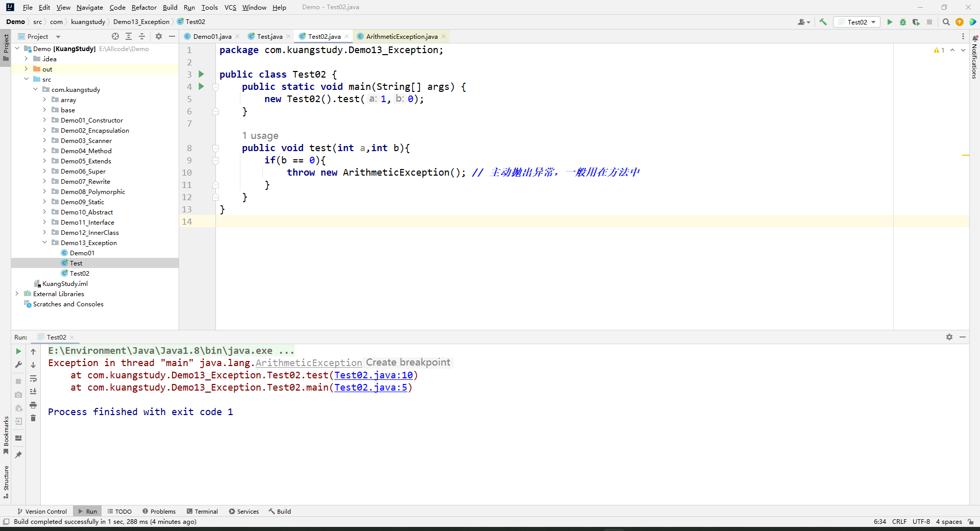This screenshot has height=531, width=980.
Task: Toggle fold for the test method on line 8
Action: pyautogui.click(x=215, y=148)
